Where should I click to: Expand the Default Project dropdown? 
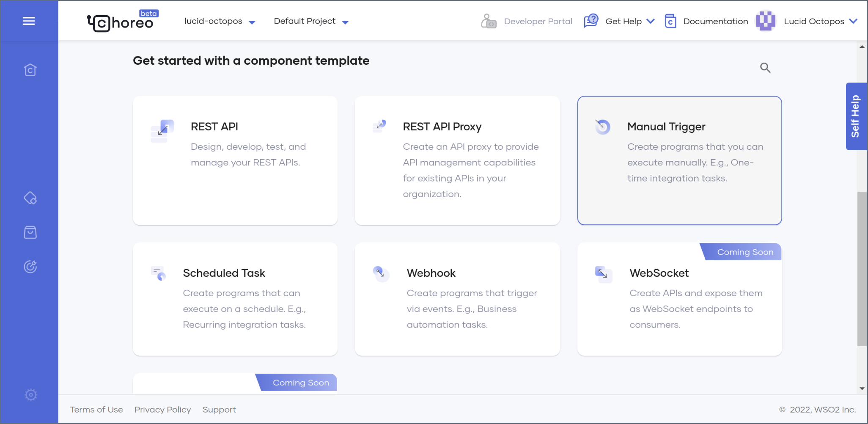pyautogui.click(x=311, y=21)
